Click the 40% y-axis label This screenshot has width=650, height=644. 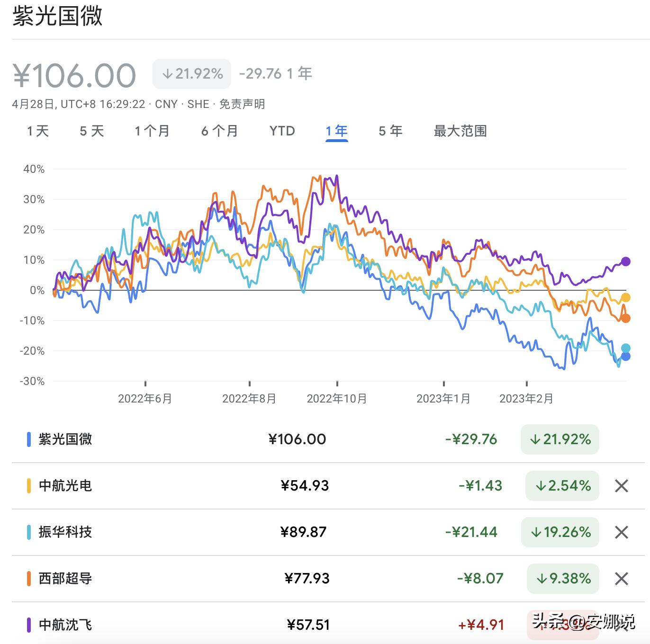click(34, 169)
